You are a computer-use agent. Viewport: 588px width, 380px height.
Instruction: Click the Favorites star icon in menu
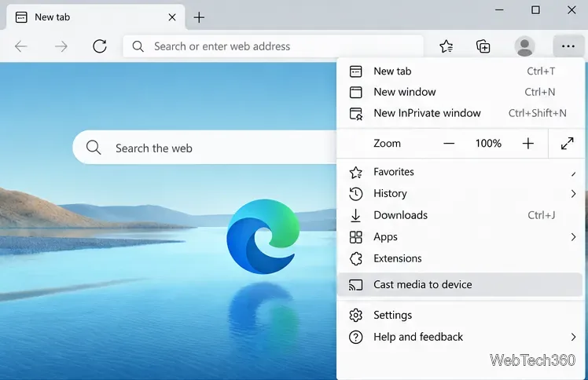coord(356,172)
